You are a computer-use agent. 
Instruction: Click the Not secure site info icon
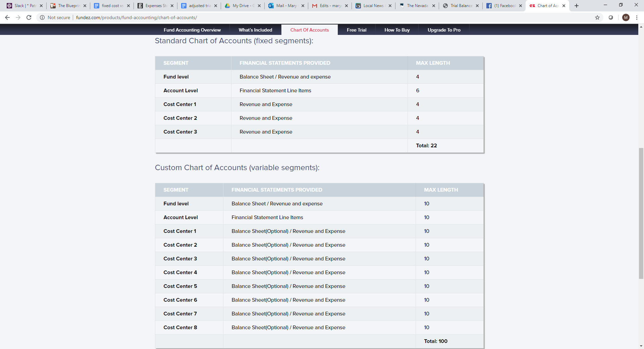tap(42, 17)
